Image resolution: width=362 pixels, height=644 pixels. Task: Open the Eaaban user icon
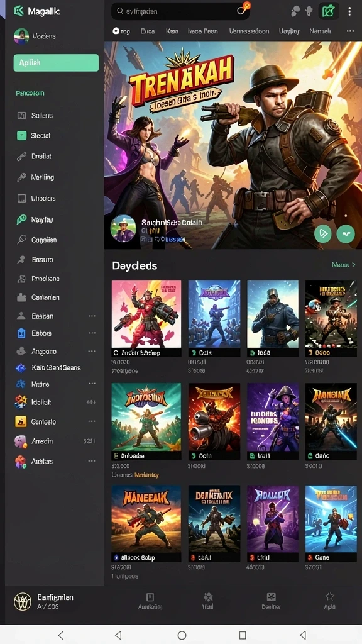pyautogui.click(x=21, y=316)
